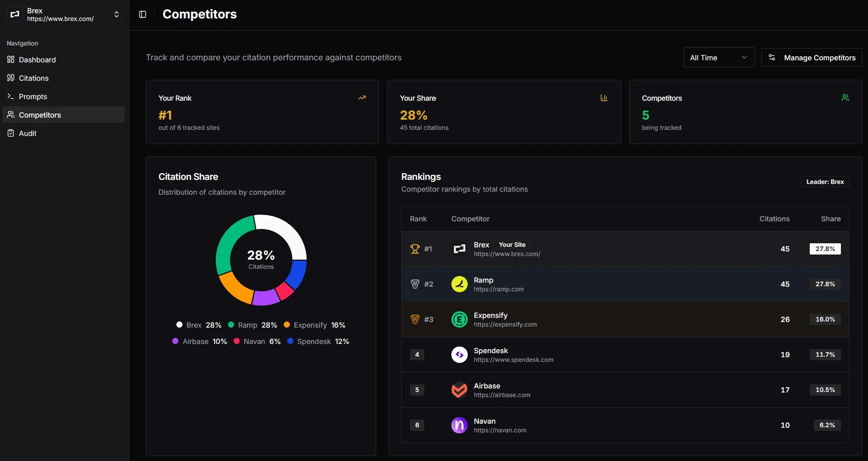The image size is (868, 461).
Task: Expand the Brex workspace switcher chevron
Action: point(117,14)
